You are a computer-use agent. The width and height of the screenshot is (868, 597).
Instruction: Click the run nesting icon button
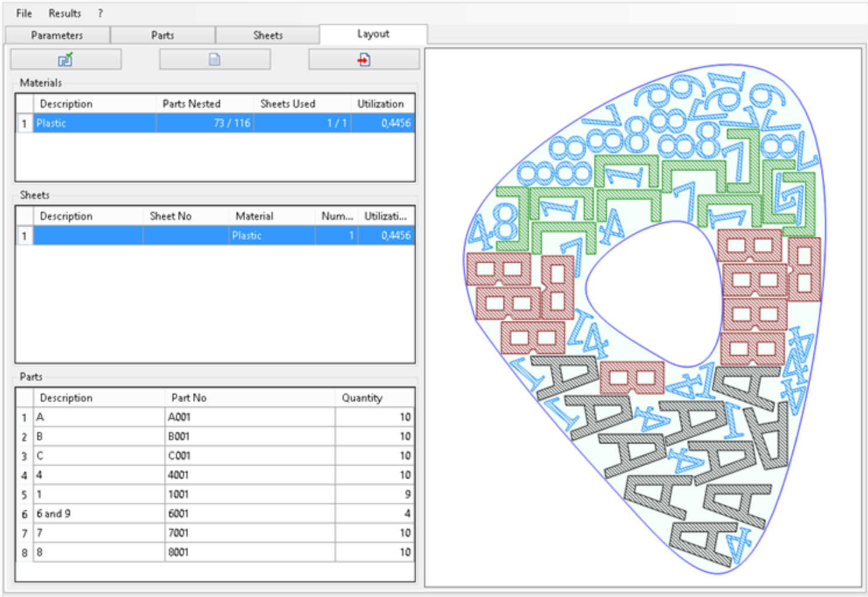click(66, 59)
